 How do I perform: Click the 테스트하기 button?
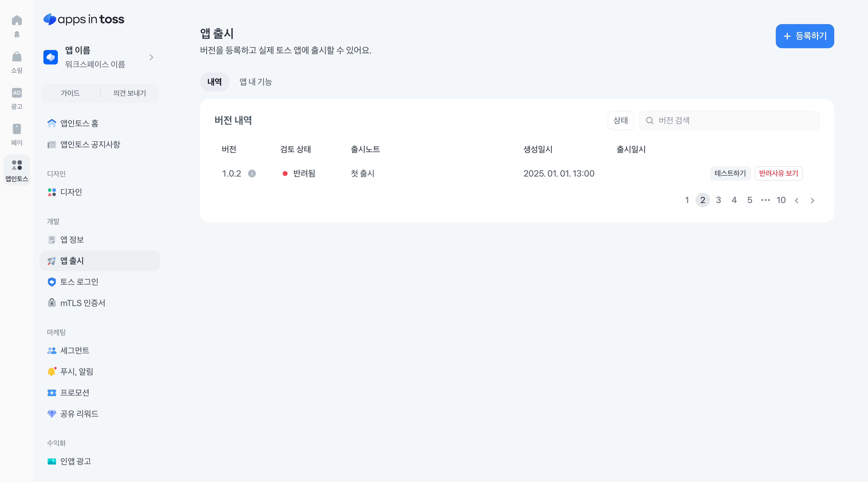pyautogui.click(x=730, y=174)
